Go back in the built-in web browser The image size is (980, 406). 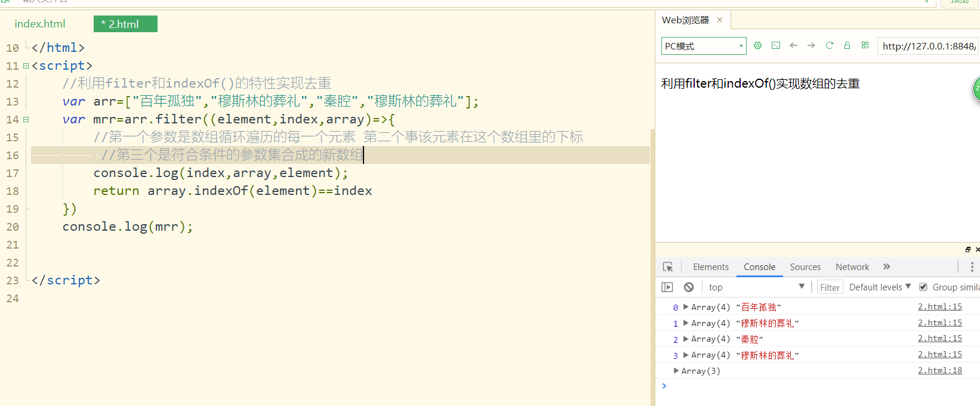793,45
